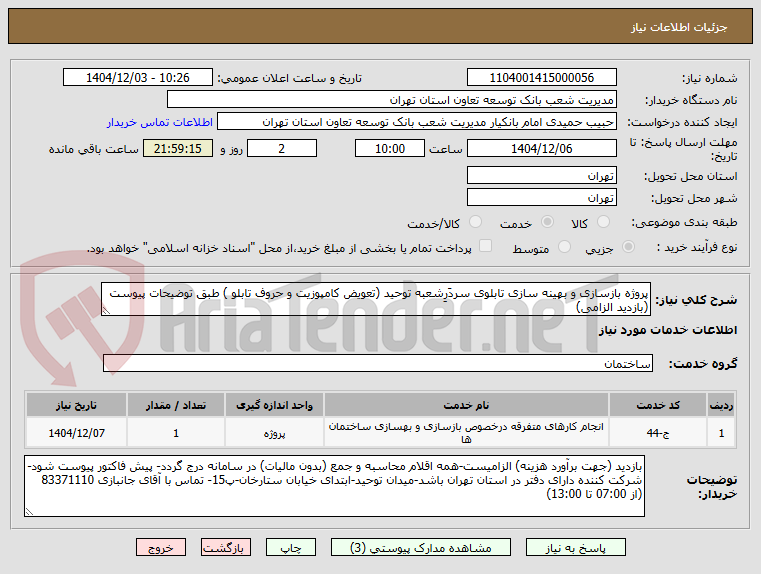761x574 pixels.
Task: Click the واحد اندازه گیری column header
Action: pyautogui.click(x=274, y=405)
